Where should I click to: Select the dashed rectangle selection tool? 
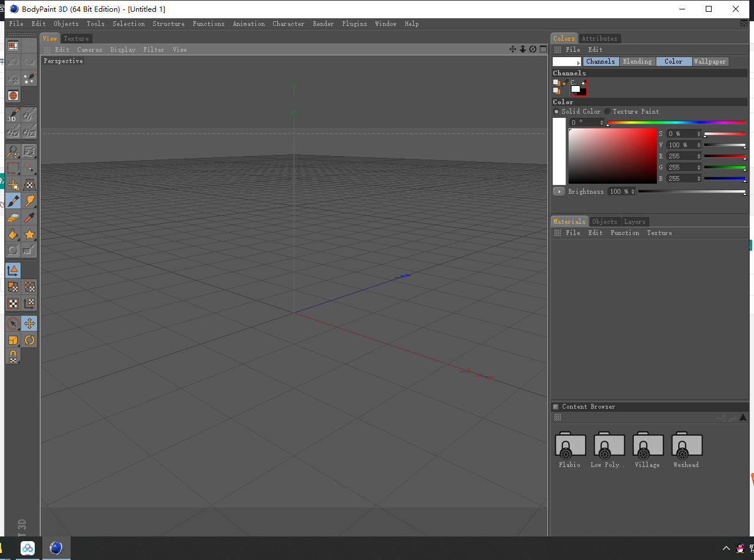point(13,168)
